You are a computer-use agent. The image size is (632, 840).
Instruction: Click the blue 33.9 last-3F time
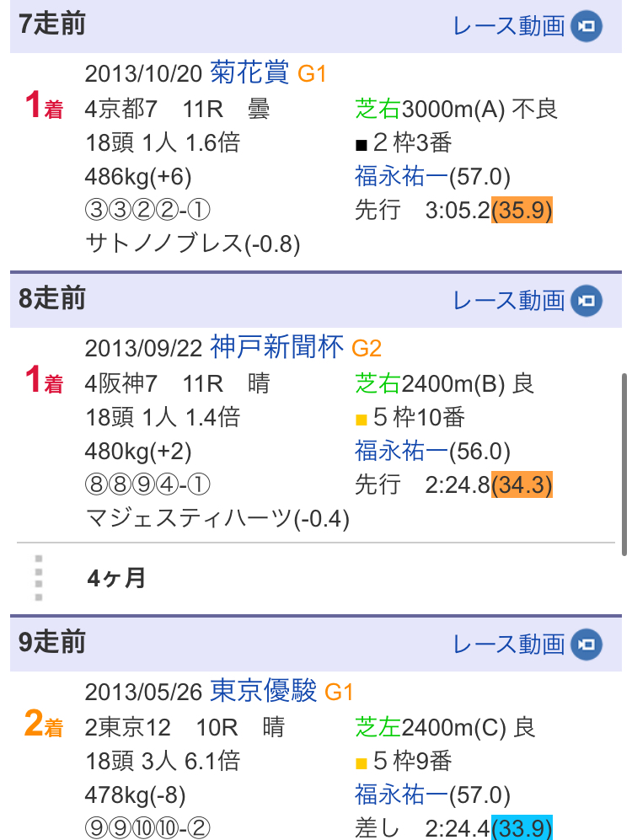point(522,829)
